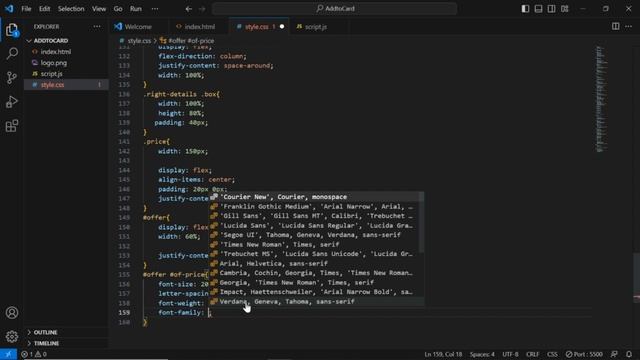
Task: Go back with the left arrow
Action: 189,9
